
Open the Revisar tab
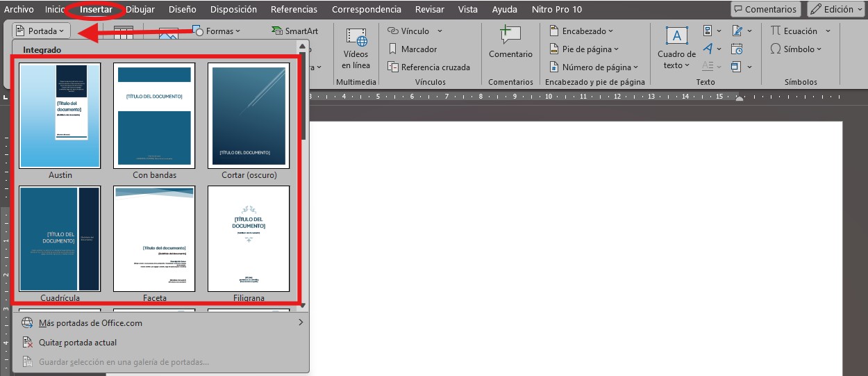tap(429, 10)
